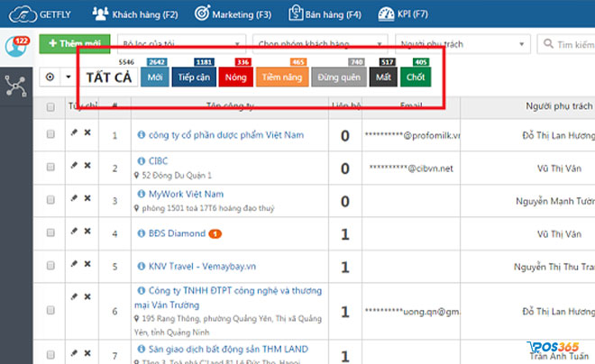Open công ty cổ phần dược phẩm Việt Nam link

pos(226,135)
